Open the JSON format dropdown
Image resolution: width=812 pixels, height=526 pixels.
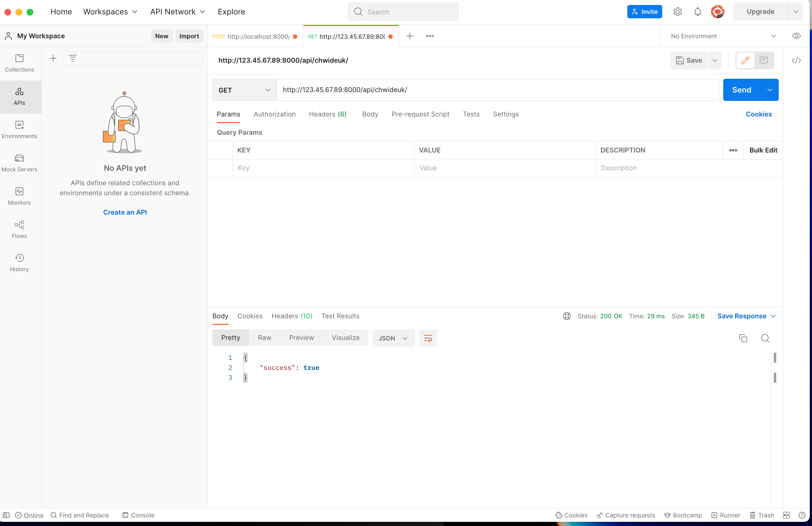point(393,338)
